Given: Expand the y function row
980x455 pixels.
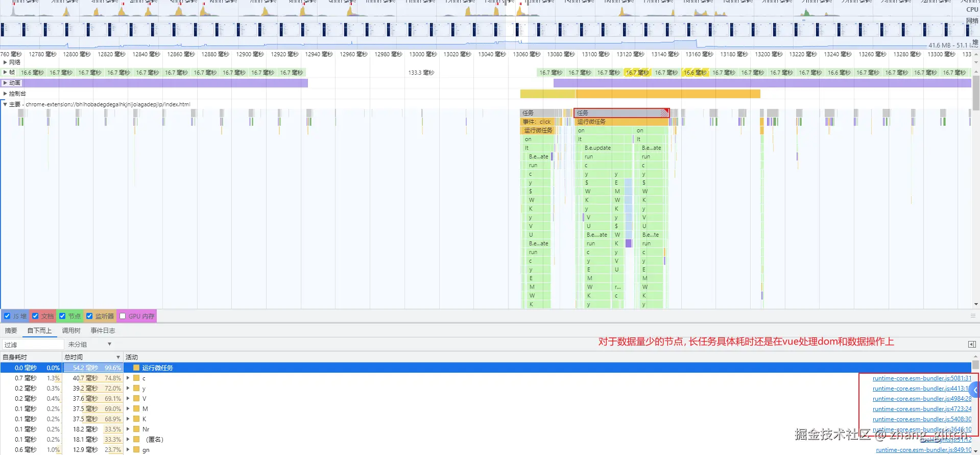Looking at the screenshot, I should (x=128, y=389).
